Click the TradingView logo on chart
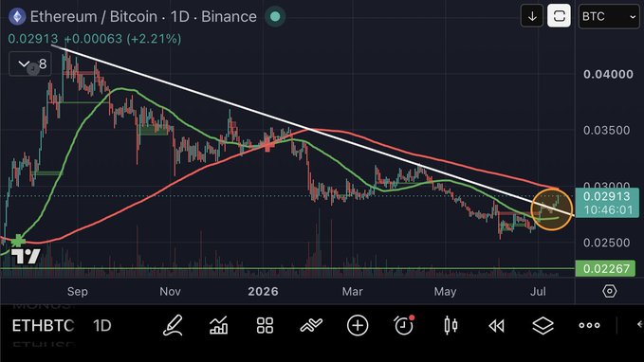The width and height of the screenshot is (644, 362). [x=26, y=257]
